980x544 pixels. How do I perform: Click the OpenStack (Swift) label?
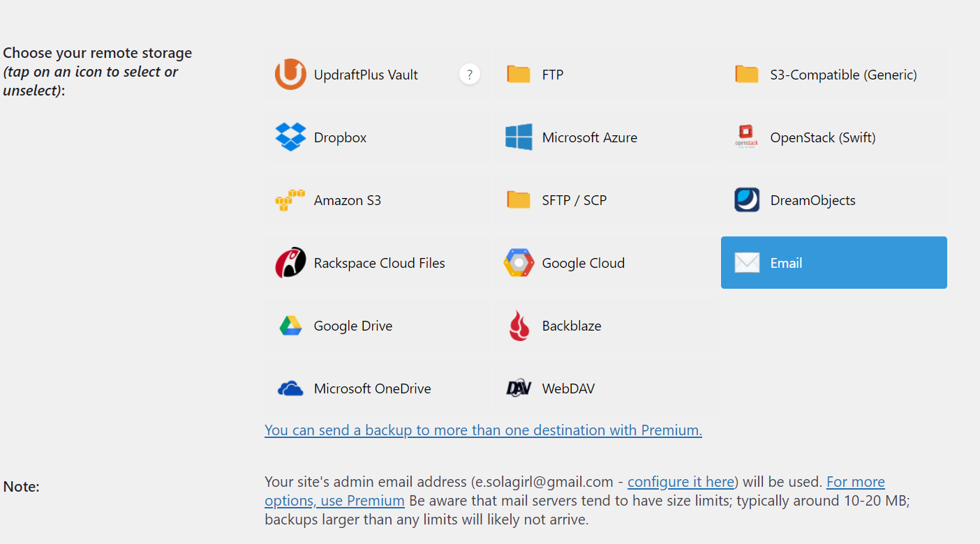coord(823,137)
